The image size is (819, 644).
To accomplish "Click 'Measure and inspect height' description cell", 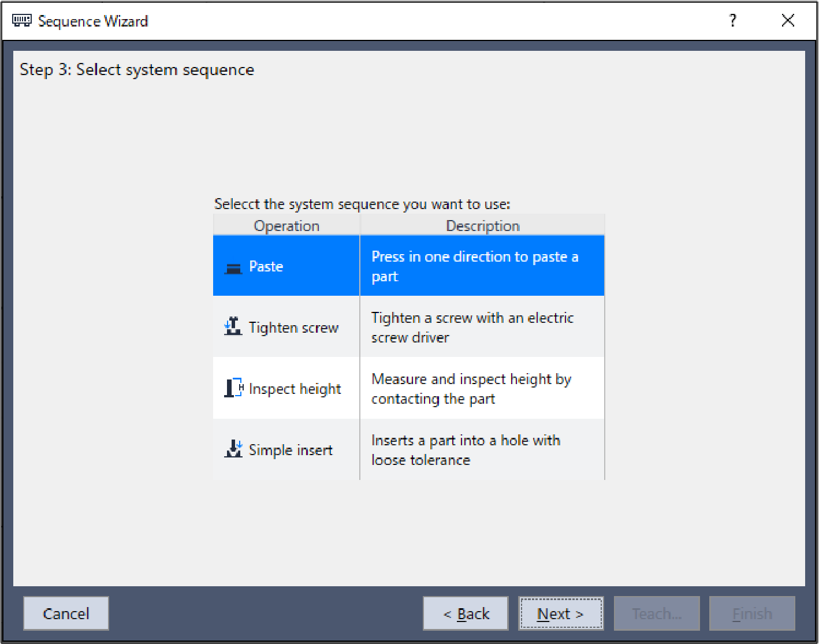I will pos(471,389).
